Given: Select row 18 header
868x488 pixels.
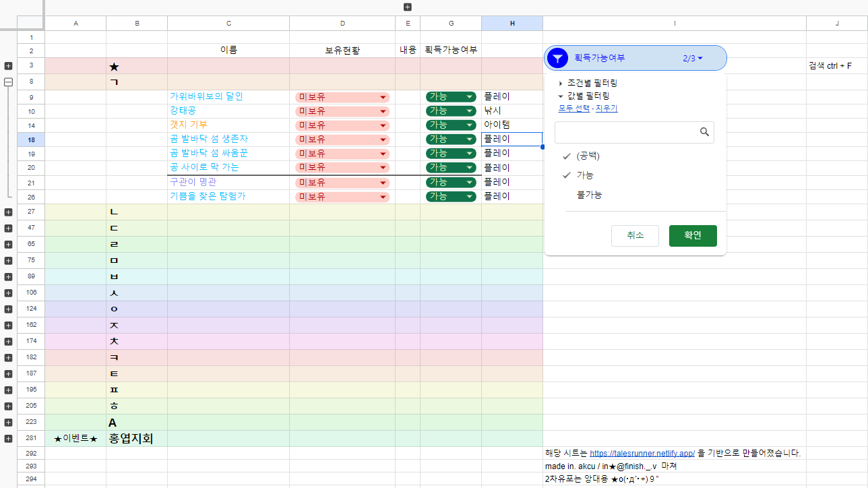Looking at the screenshot, I should point(31,140).
